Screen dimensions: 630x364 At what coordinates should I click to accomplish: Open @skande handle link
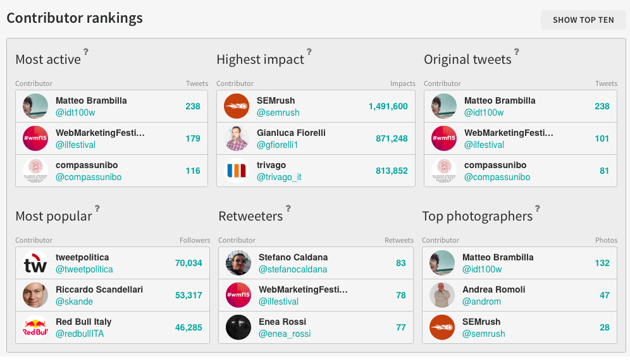75,301
